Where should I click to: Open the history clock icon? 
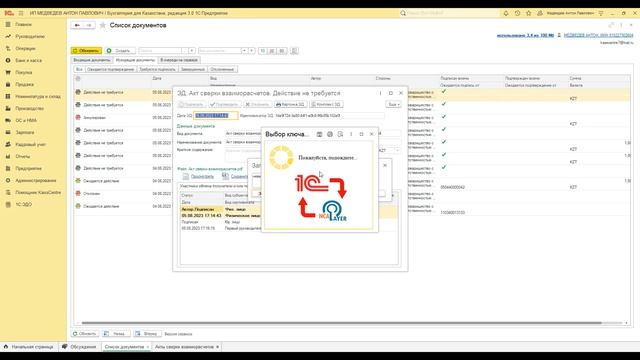[517, 13]
